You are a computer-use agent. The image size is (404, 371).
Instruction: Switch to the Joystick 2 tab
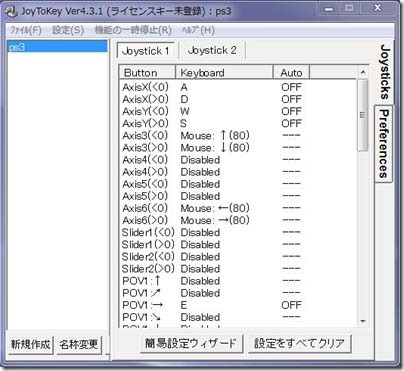pos(212,51)
